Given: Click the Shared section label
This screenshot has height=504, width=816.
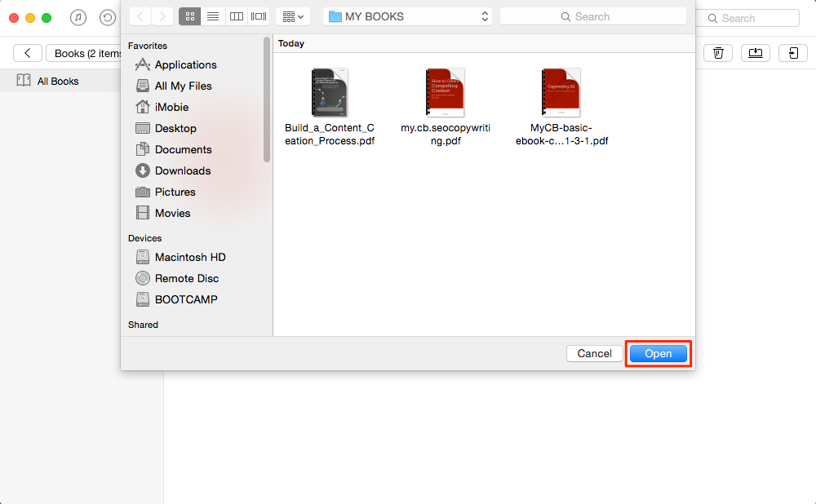Looking at the screenshot, I should click(x=143, y=325).
